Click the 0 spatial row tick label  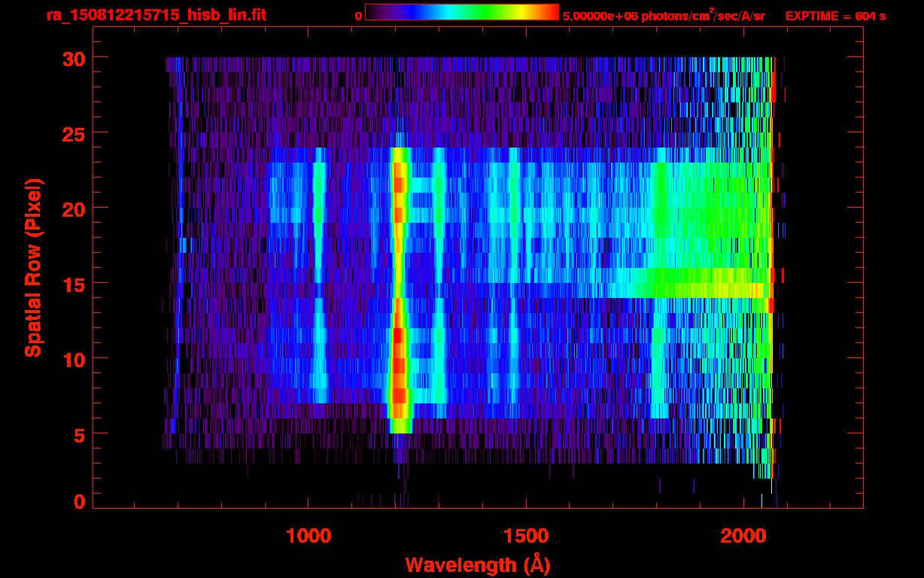tap(79, 501)
